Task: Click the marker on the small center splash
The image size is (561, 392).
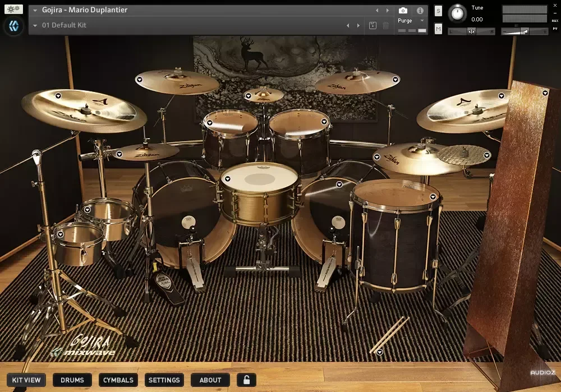Action: tap(249, 96)
